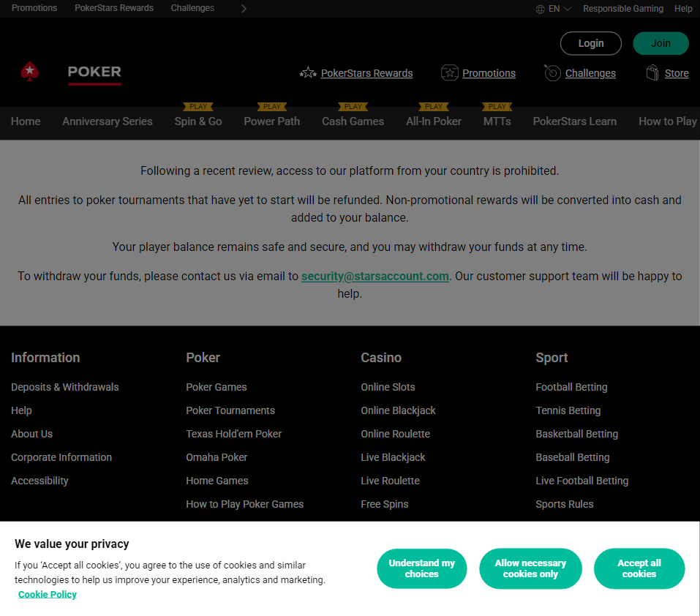The height and width of the screenshot is (616, 700).
Task: Open the Basketball Betting footer link
Action: [x=577, y=434]
